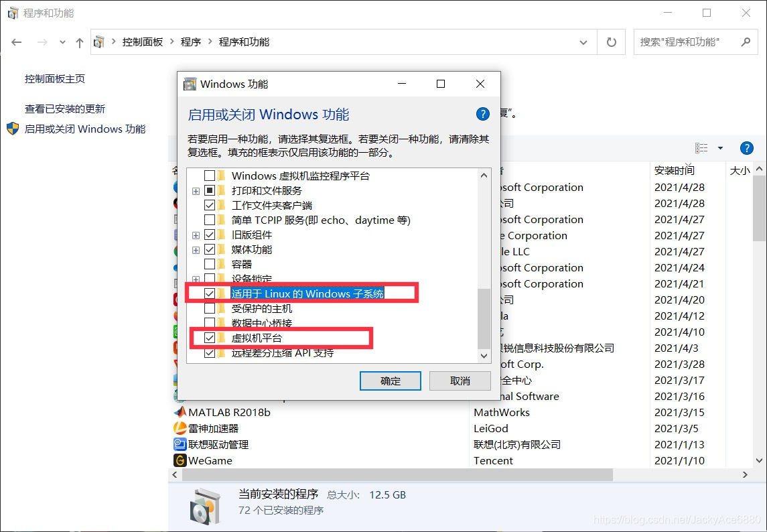Click 程序 in the breadcrumb path
The image size is (767, 532).
[x=191, y=42]
